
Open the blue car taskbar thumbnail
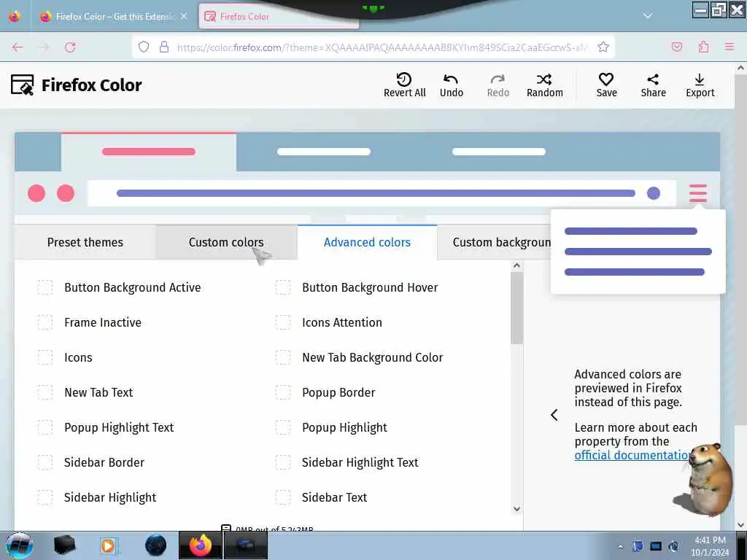pyautogui.click(x=245, y=545)
